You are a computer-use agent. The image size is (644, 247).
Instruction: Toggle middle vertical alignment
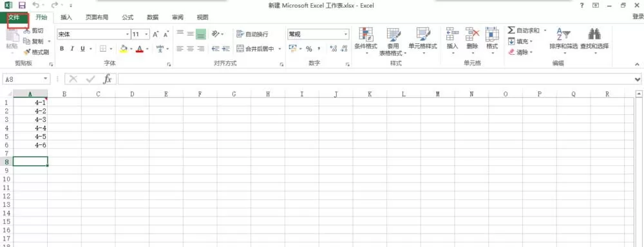[190, 34]
